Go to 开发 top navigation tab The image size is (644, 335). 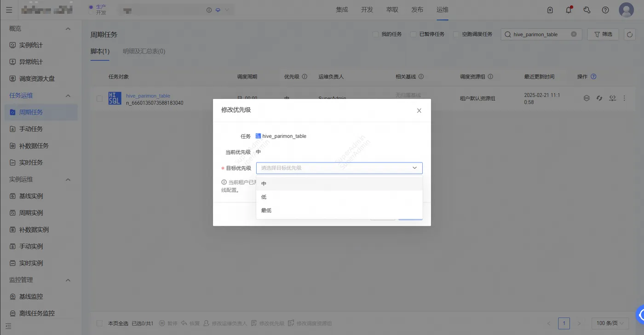[x=367, y=10]
